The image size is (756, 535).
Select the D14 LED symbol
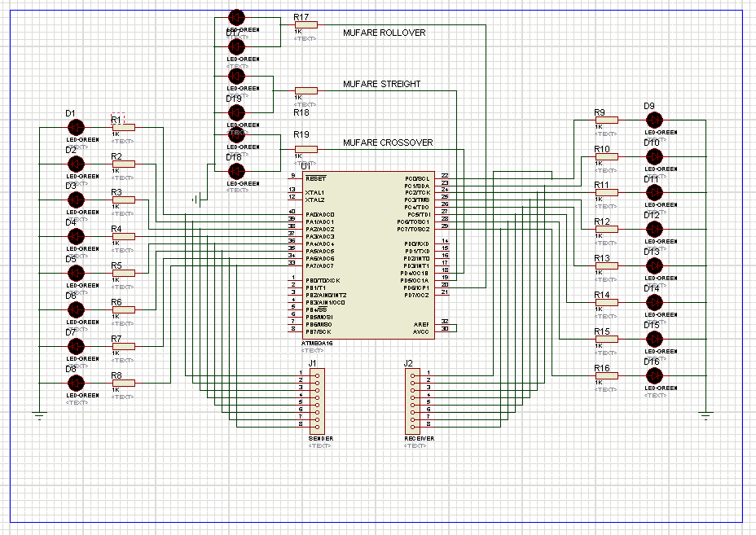tap(654, 303)
